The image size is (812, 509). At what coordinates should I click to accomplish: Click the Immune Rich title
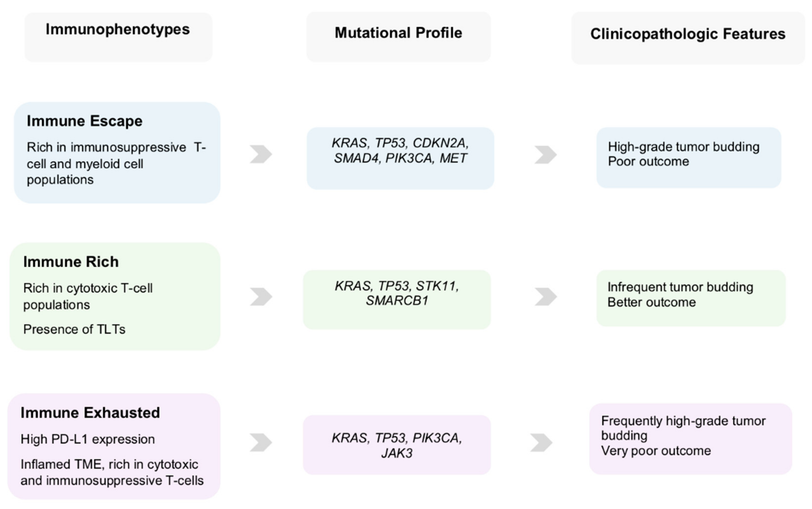[x=71, y=262]
